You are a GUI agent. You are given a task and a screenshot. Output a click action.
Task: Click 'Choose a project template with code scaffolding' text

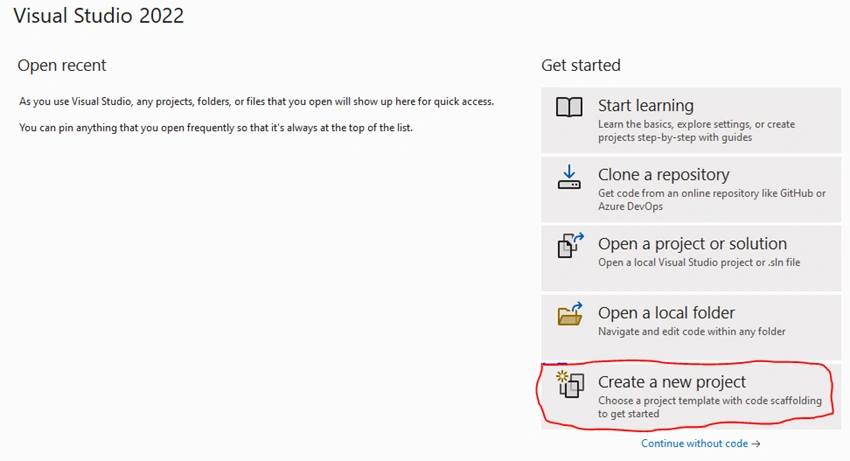pos(710,407)
